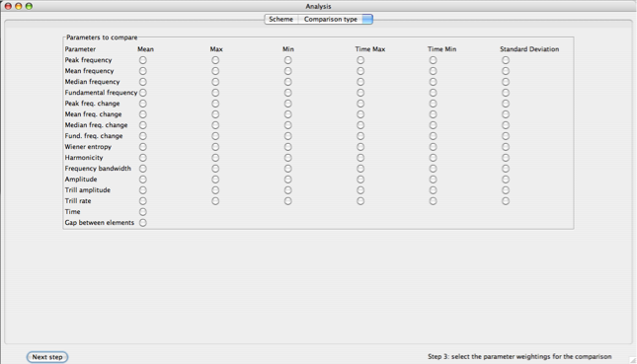Select Max for Trill rate

pyautogui.click(x=215, y=201)
